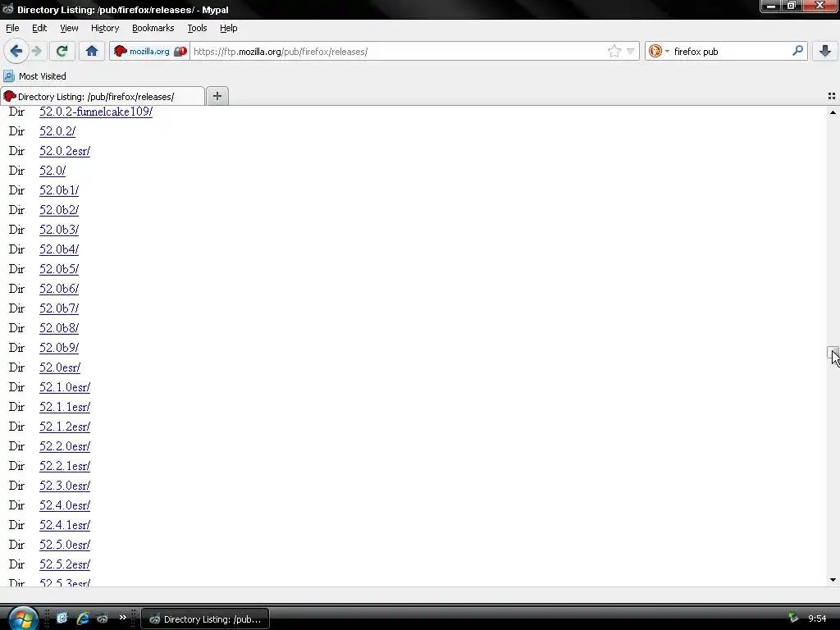Viewport: 840px width, 630px height.
Task: Click the first quick launch icon
Action: tap(62, 619)
